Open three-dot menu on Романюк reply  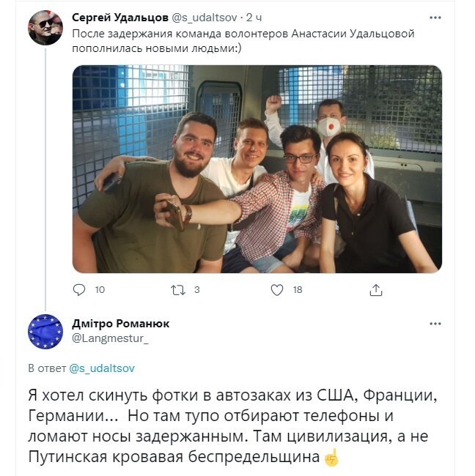click(435, 324)
